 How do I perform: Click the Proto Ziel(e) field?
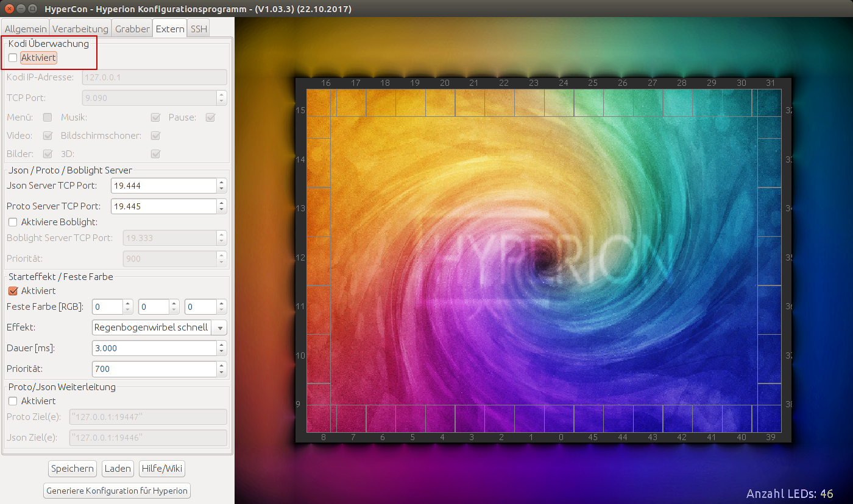pyautogui.click(x=148, y=417)
